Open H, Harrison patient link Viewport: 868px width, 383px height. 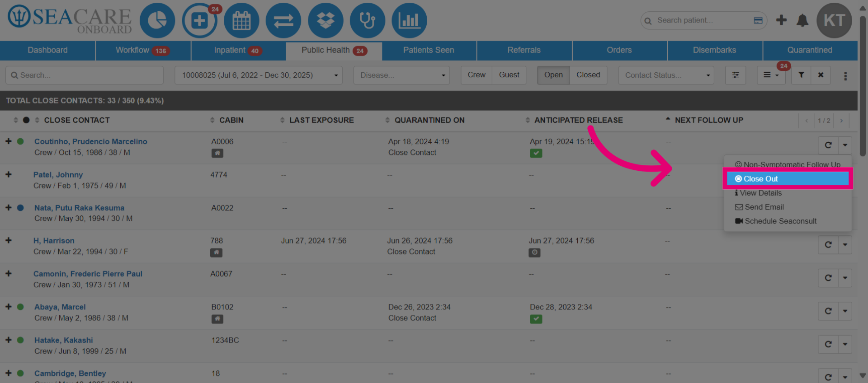point(54,241)
